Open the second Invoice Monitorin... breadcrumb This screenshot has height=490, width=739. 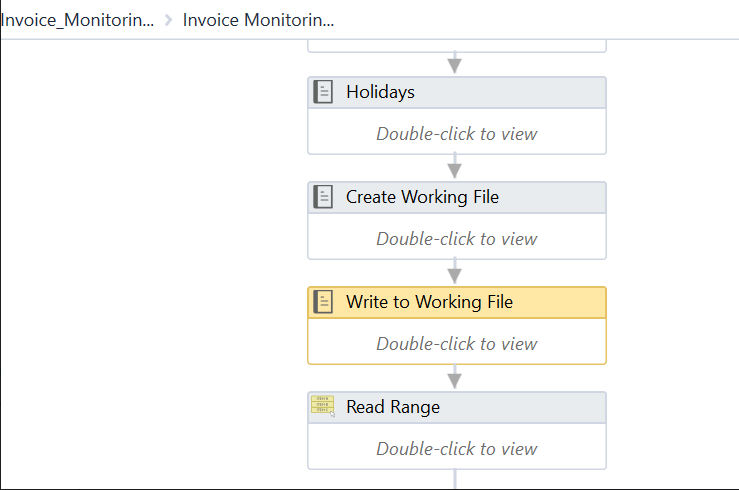pyautogui.click(x=258, y=20)
